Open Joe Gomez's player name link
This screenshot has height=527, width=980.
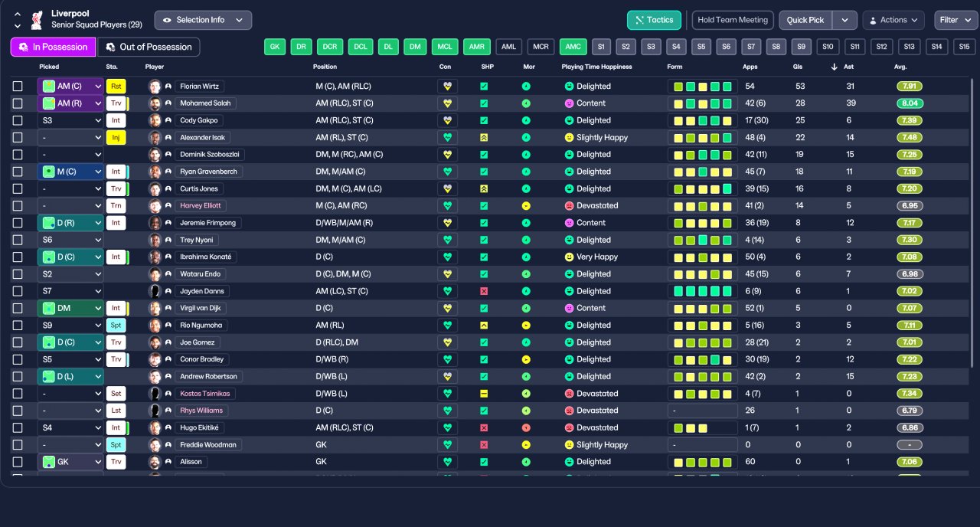pyautogui.click(x=197, y=342)
